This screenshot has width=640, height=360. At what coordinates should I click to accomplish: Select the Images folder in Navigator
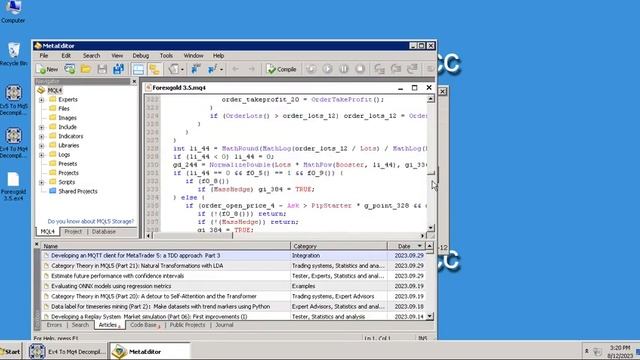(67, 118)
